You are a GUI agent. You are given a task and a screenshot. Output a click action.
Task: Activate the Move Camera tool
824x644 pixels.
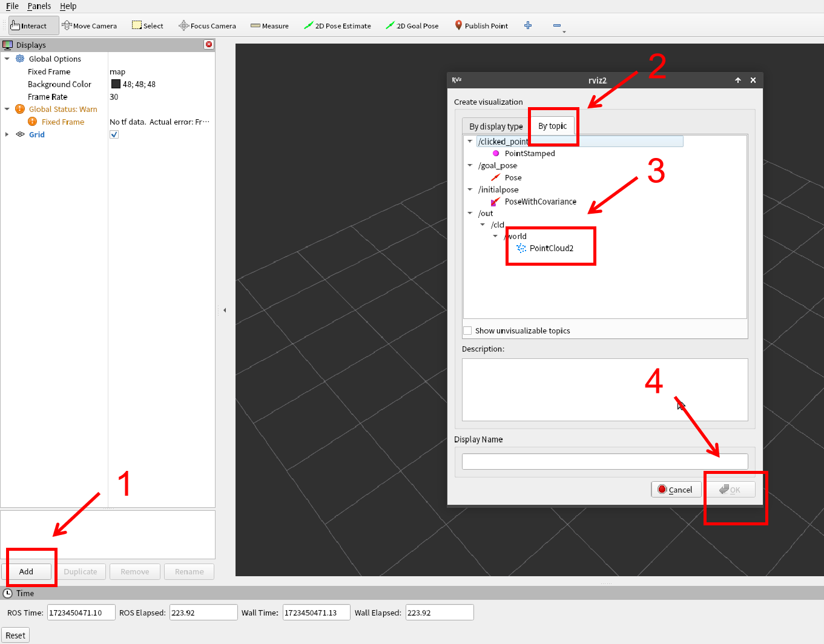tap(90, 26)
